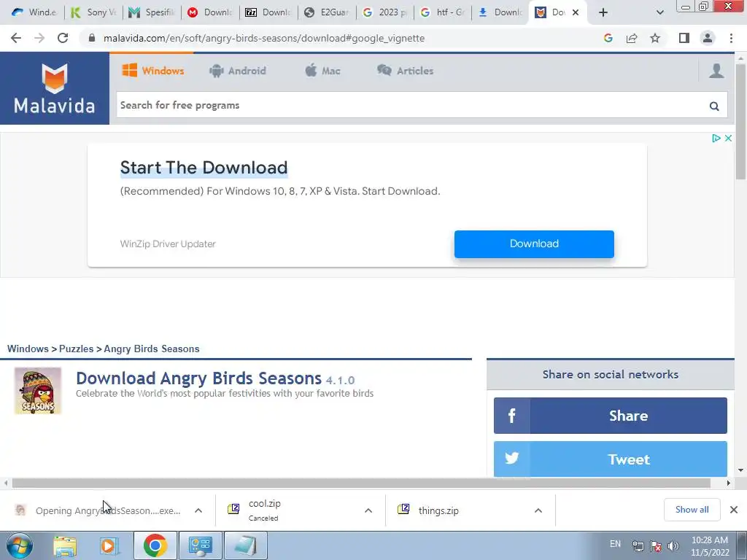
Task: Open the Windows Start menu
Action: tap(20, 545)
